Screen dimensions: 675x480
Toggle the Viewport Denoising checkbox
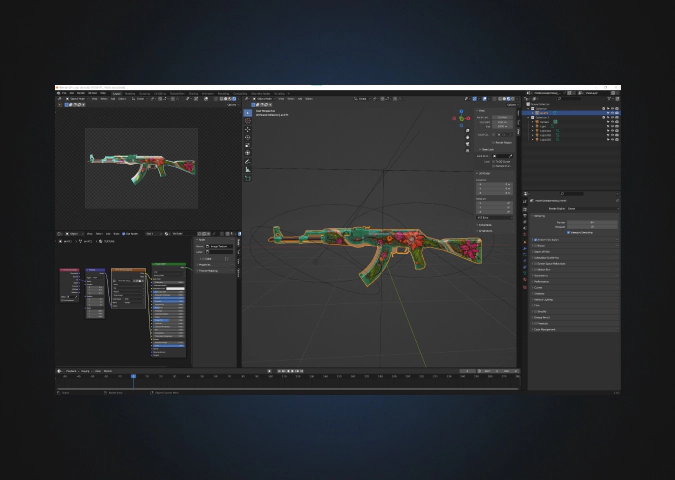point(569,232)
